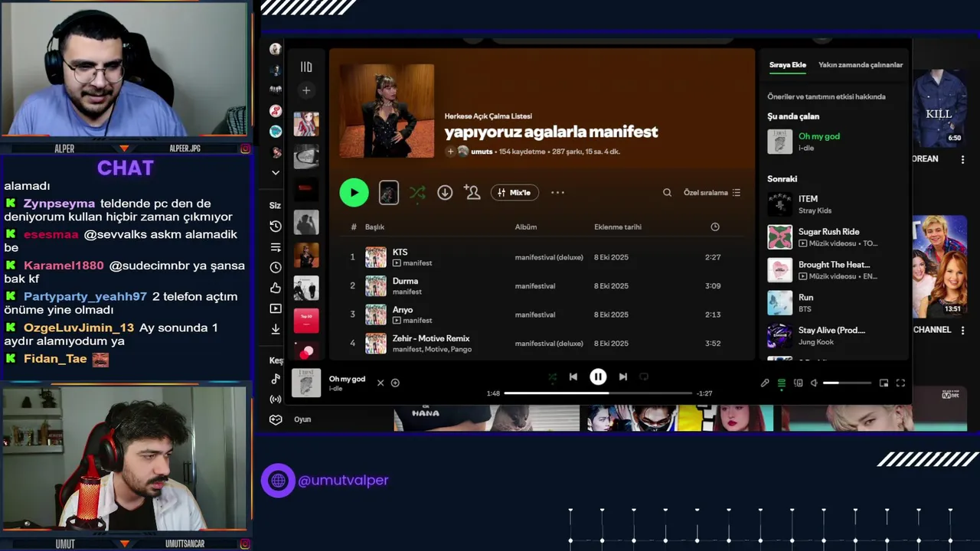Click the @umutvalper globe icon
Screen dimensions: 980x551
point(278,481)
